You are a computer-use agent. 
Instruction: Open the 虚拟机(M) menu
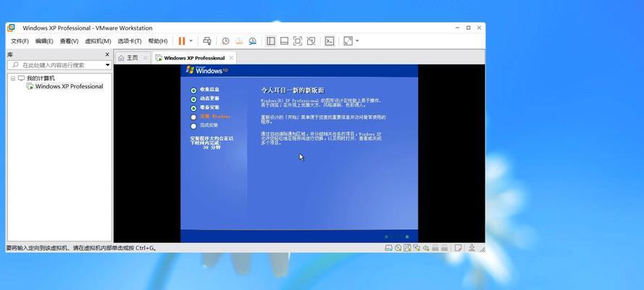click(99, 41)
